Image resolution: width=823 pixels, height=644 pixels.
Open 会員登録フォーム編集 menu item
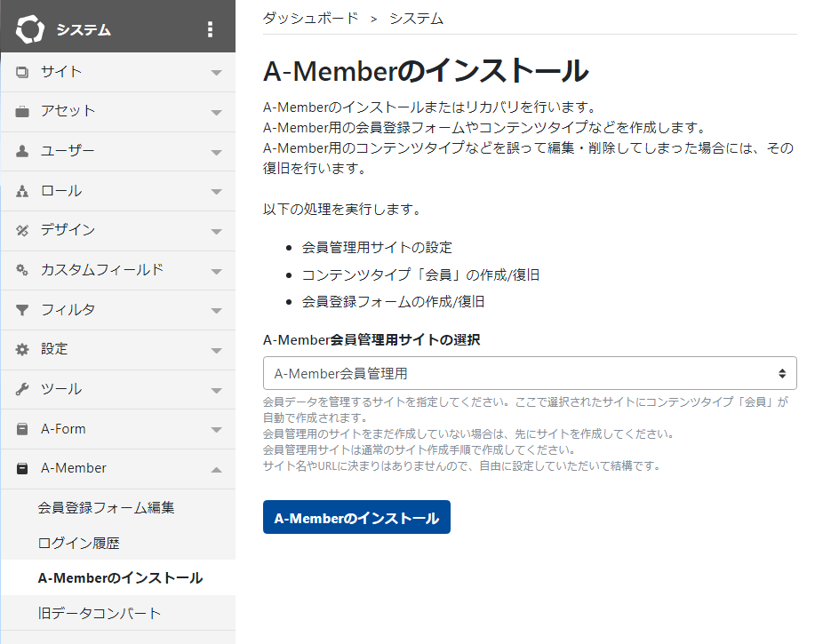[106, 508]
